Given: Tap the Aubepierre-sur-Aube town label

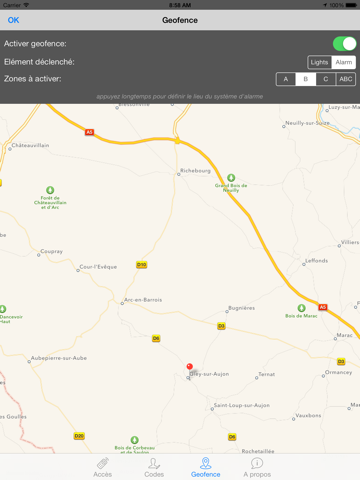Looking at the screenshot, I should point(59,358).
